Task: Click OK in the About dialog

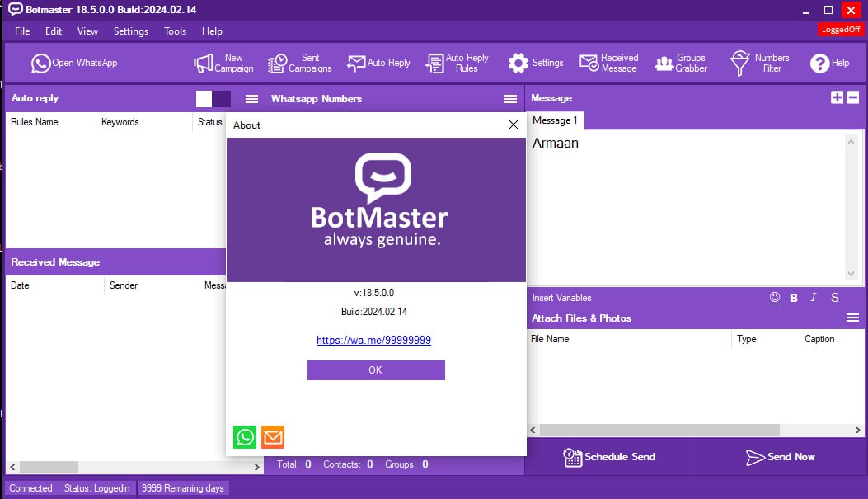Action: click(376, 370)
